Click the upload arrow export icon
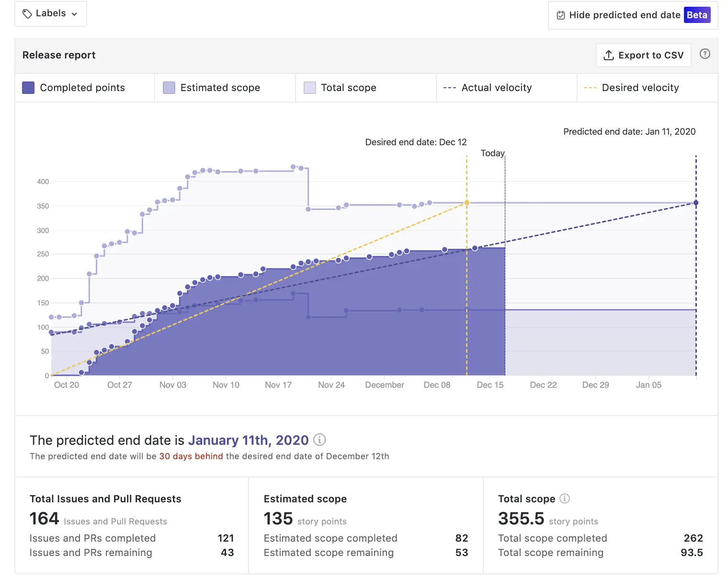Viewport: 728px width, 580px height. pyautogui.click(x=609, y=55)
